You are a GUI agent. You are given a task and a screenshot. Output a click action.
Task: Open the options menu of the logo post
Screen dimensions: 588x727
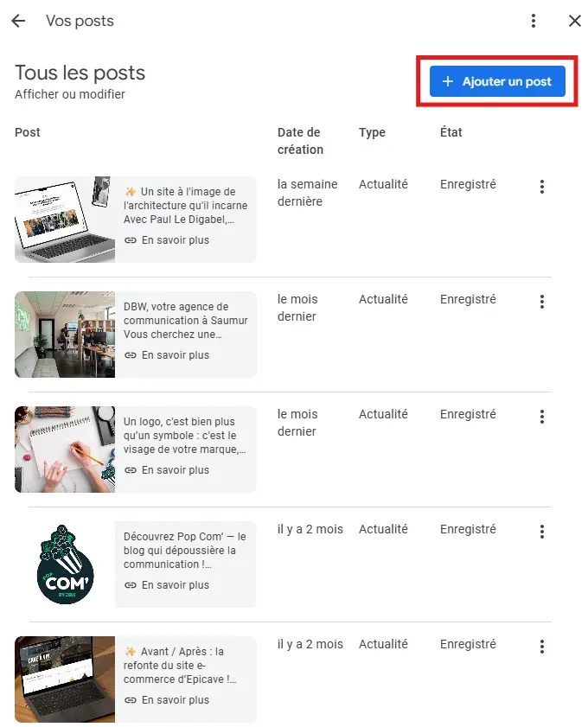click(x=542, y=417)
